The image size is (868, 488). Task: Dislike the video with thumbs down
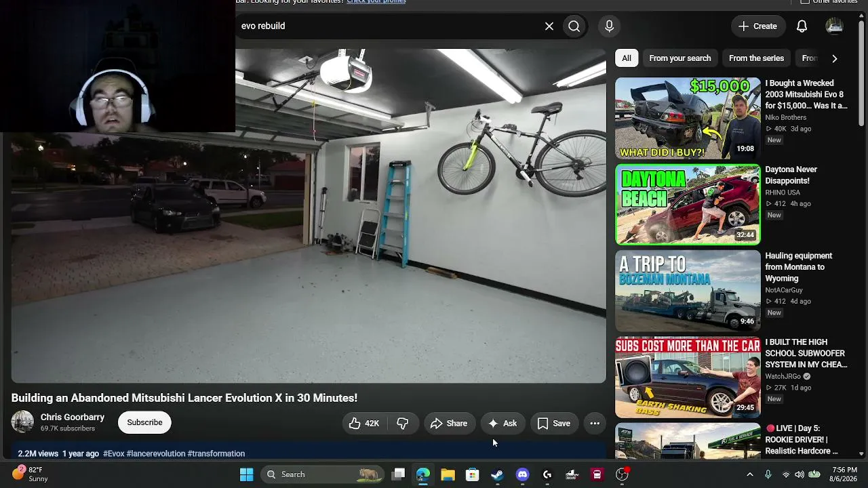pyautogui.click(x=402, y=424)
